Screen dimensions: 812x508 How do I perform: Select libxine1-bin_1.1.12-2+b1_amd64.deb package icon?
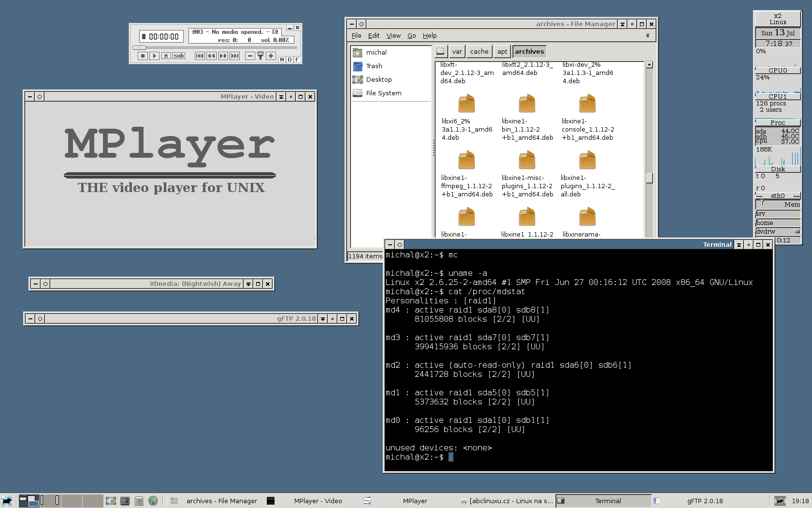[527, 104]
